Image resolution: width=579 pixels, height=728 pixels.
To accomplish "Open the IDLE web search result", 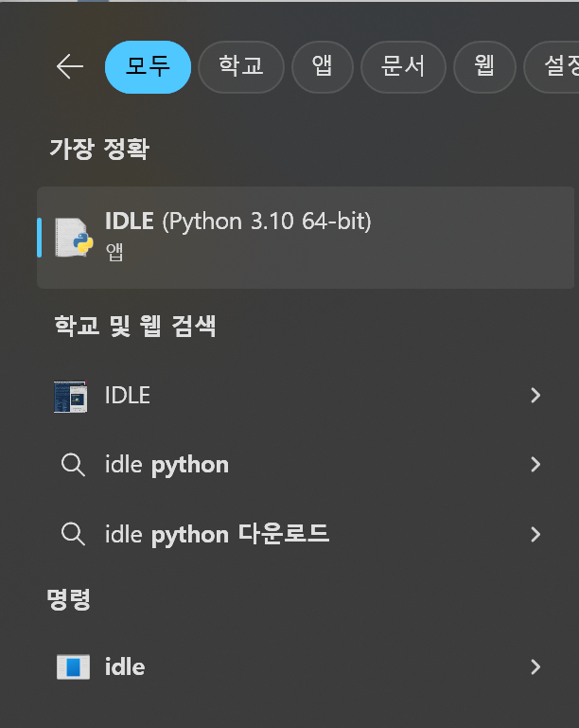I will point(297,396).
